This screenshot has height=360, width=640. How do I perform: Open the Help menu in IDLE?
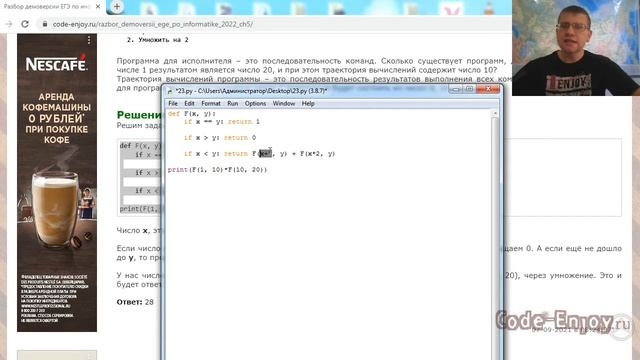[308, 104]
